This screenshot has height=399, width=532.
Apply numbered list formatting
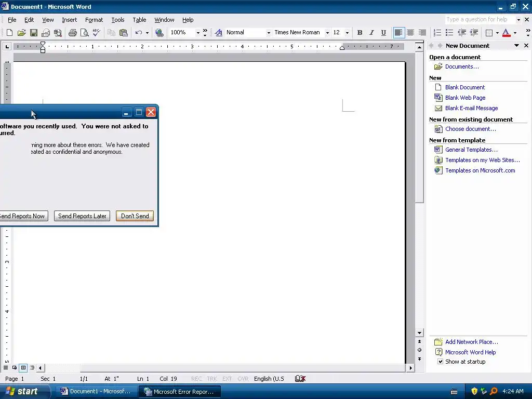(x=437, y=33)
